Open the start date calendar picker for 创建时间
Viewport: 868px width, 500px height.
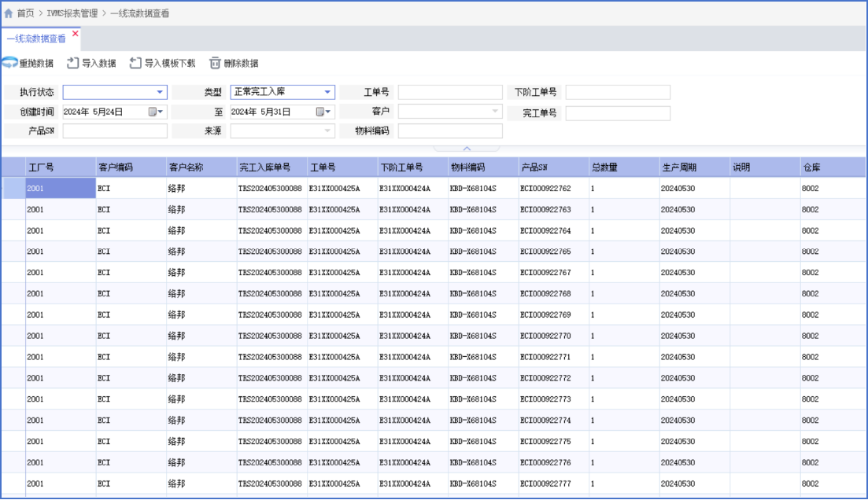(157, 112)
